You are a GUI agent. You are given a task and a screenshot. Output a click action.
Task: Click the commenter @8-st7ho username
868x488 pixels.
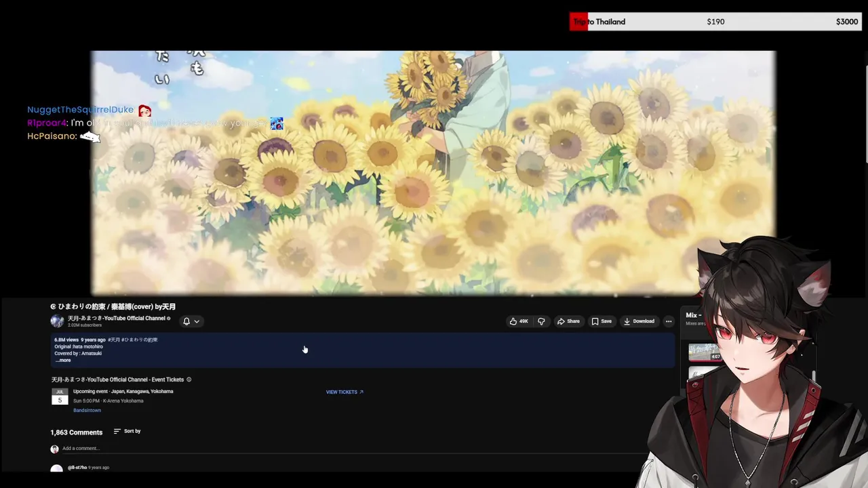point(77,468)
